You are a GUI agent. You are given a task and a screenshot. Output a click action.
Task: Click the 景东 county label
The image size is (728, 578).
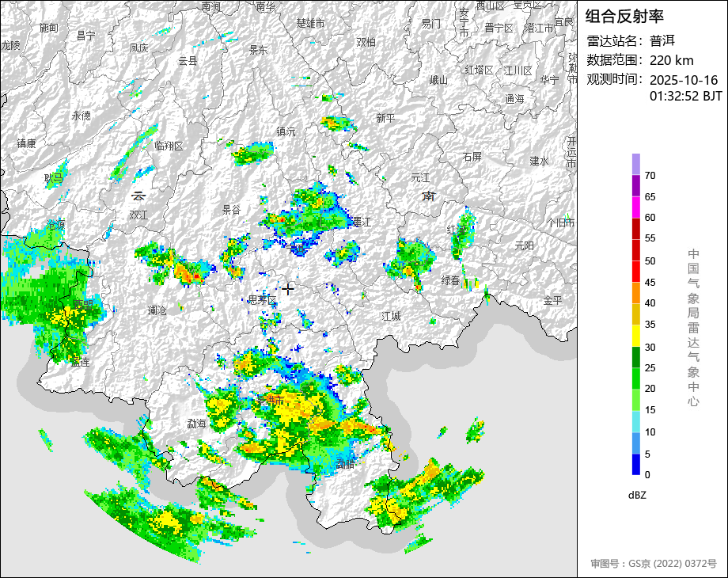pos(259,50)
